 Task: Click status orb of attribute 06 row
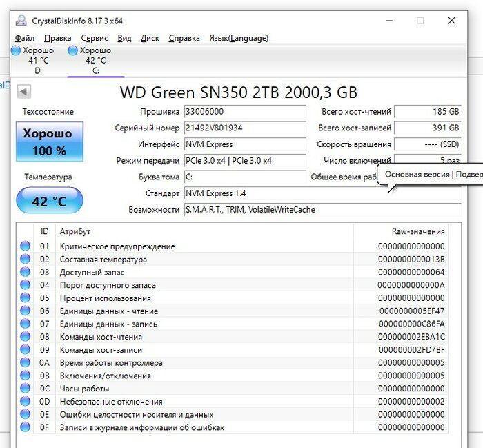26,311
